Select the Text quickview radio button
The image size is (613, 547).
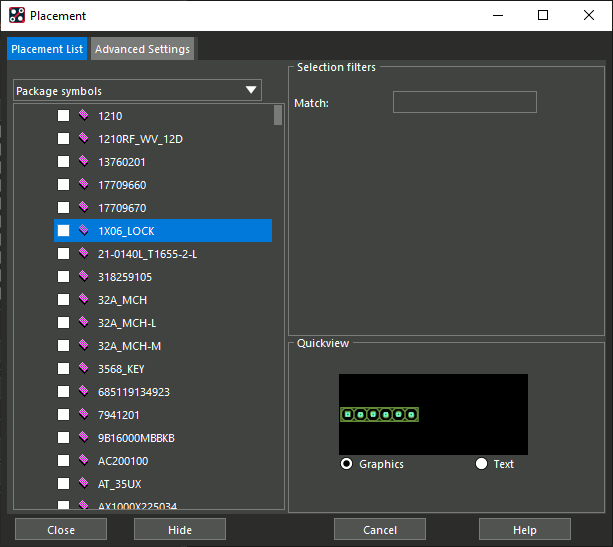[481, 464]
